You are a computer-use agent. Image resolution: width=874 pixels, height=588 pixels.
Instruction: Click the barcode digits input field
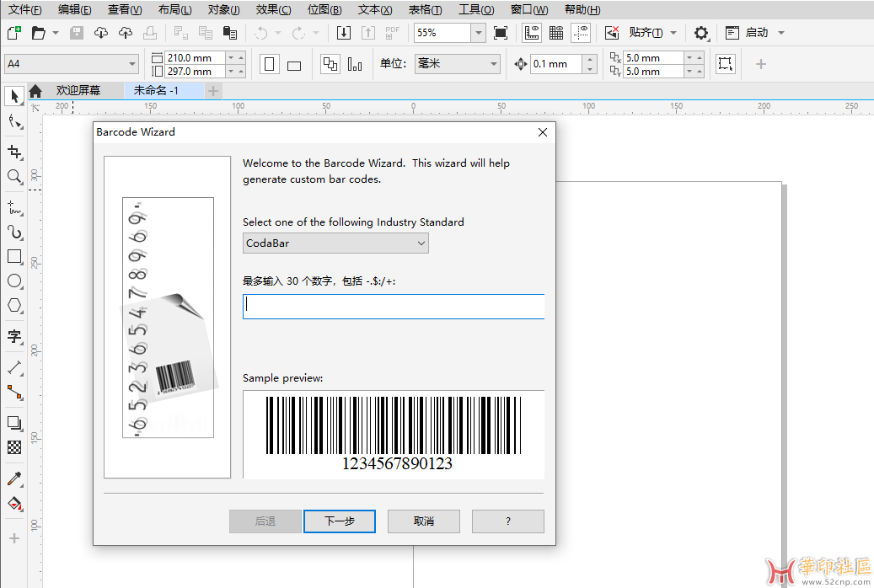[394, 307]
